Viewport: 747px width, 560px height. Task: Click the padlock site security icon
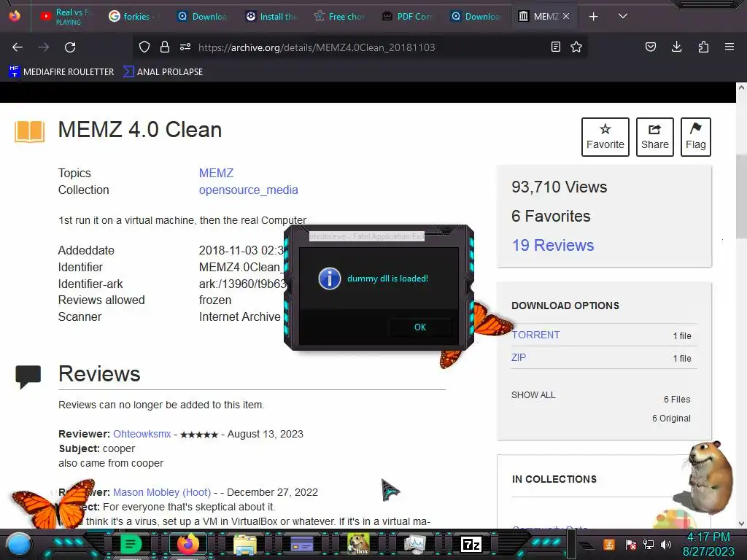(165, 47)
